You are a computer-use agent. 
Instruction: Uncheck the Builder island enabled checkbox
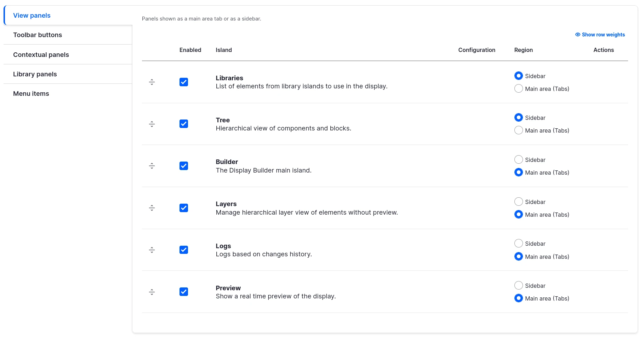click(184, 166)
